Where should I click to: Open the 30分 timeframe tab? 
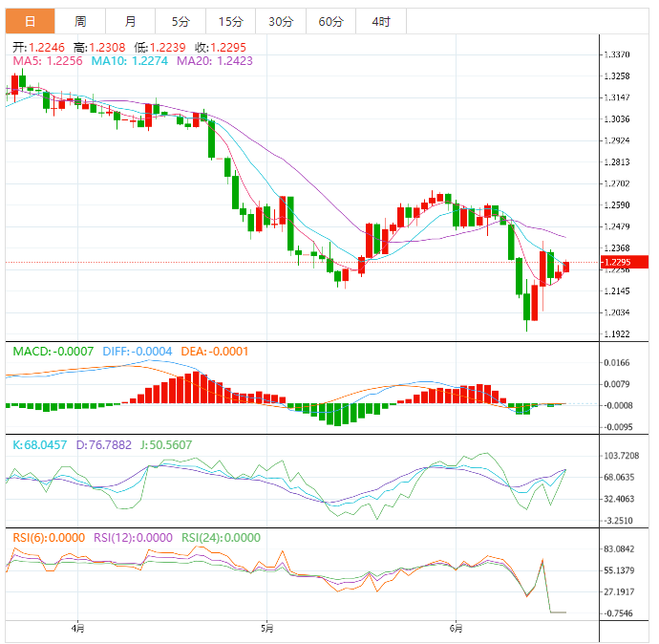coord(281,21)
